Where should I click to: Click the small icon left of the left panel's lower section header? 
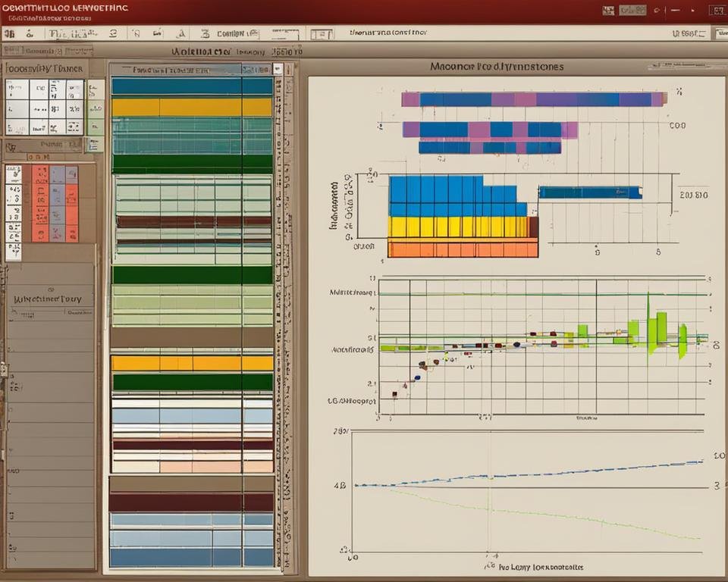click(11, 147)
